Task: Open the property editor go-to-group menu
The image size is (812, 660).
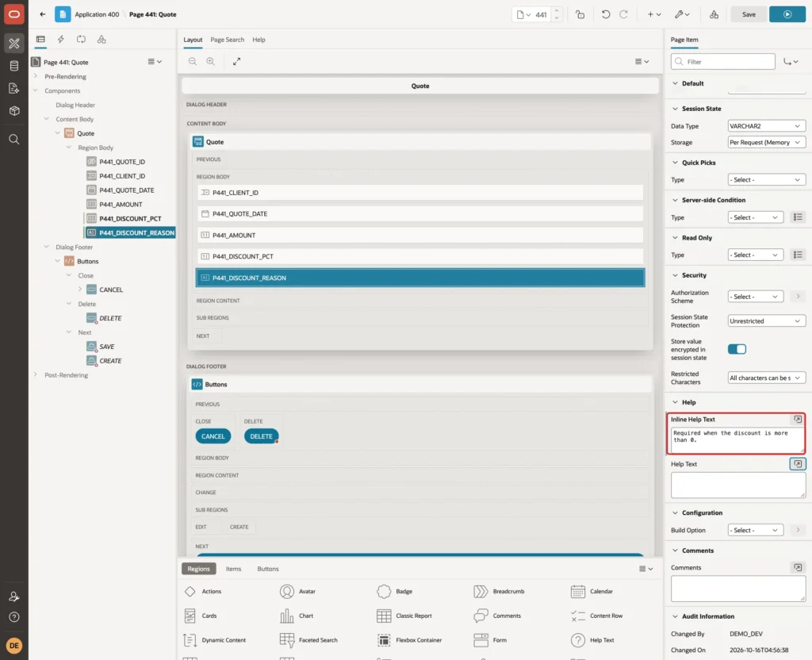Action: (x=791, y=62)
